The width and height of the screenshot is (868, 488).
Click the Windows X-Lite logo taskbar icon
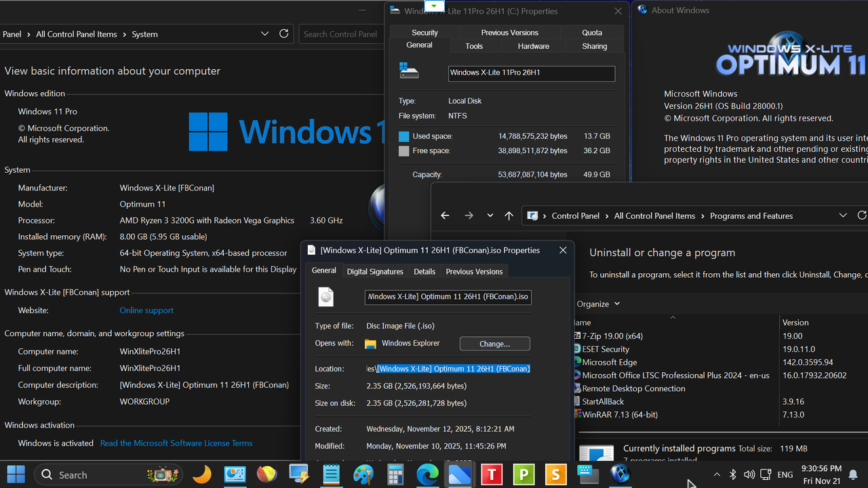[x=619, y=474]
